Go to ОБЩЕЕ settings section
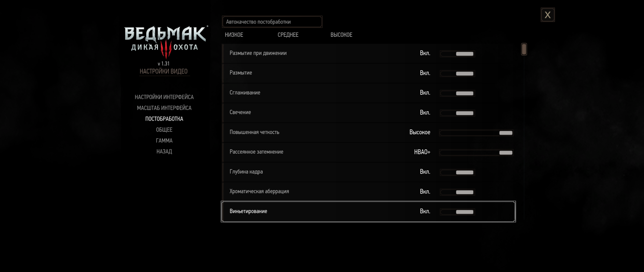Image resolution: width=644 pixels, height=272 pixels. pos(164,130)
